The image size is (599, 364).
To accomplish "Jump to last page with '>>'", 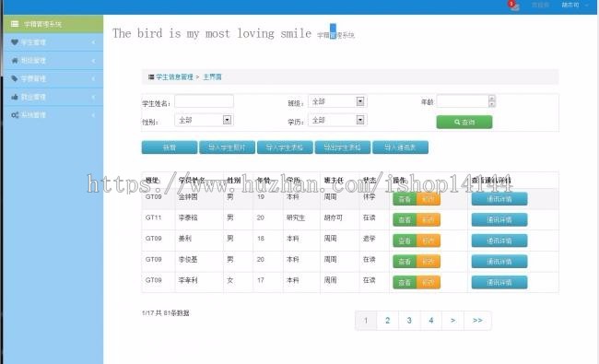I will 477,321.
